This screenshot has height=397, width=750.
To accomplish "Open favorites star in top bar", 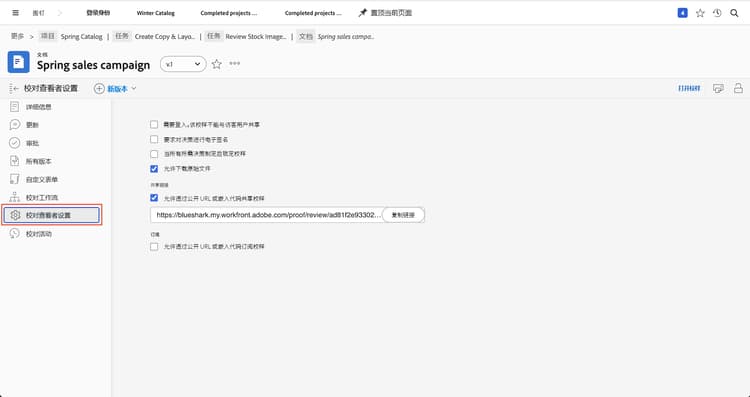I will (x=700, y=13).
